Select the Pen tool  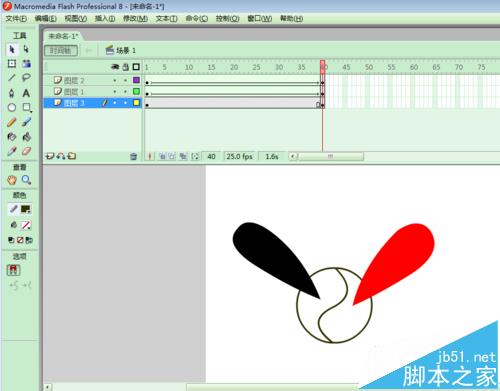tap(12, 93)
